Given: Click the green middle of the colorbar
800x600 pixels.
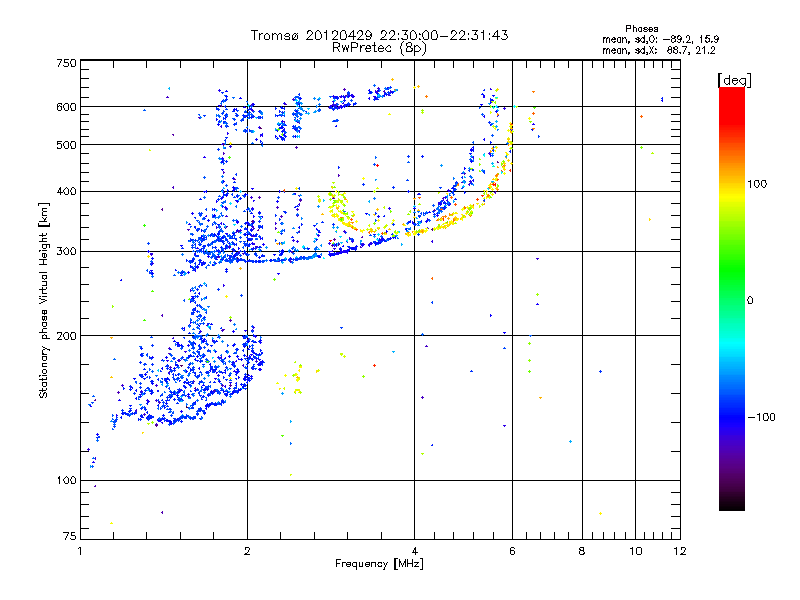Looking at the screenshot, I should pos(732,270).
